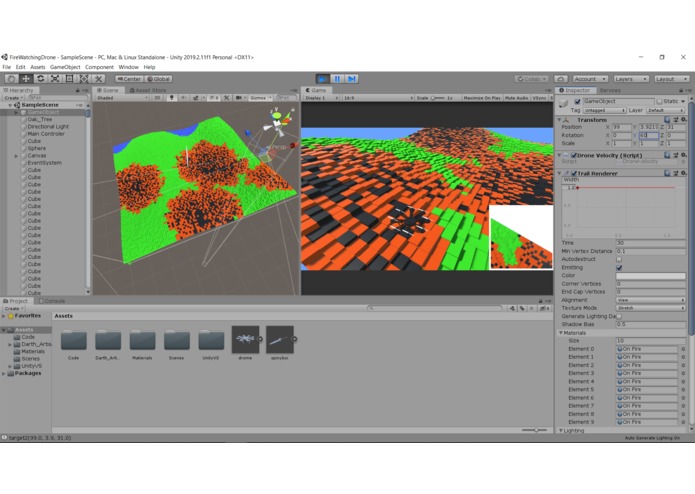This screenshot has width=695, height=494.
Task: Click the scene camera settings icon
Action: pyautogui.click(x=239, y=97)
